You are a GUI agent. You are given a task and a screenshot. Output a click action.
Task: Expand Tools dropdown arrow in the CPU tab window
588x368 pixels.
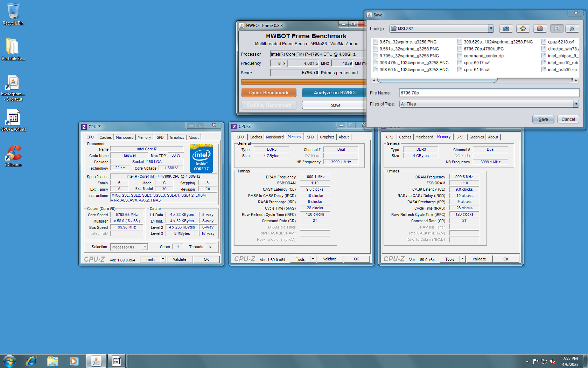[163, 259]
